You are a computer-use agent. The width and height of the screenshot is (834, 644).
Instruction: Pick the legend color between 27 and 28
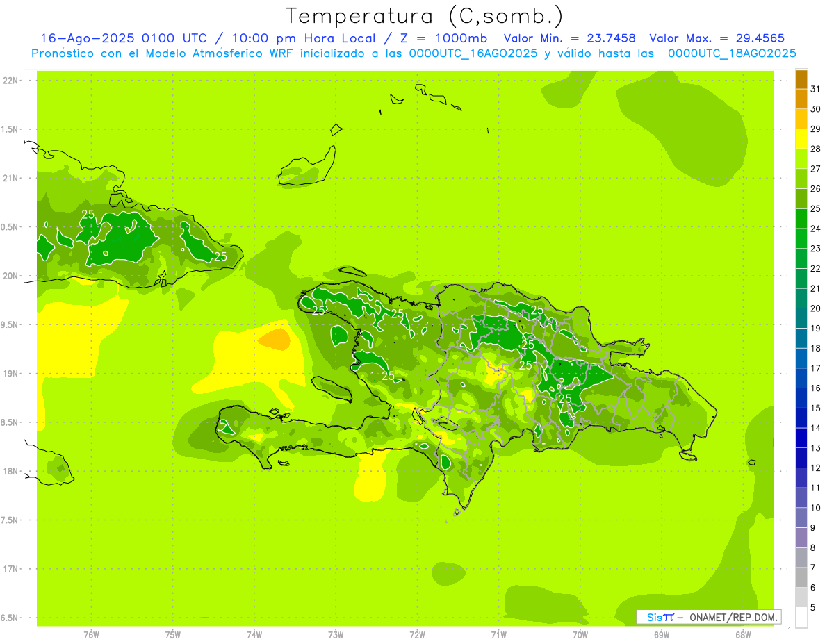[801, 158]
